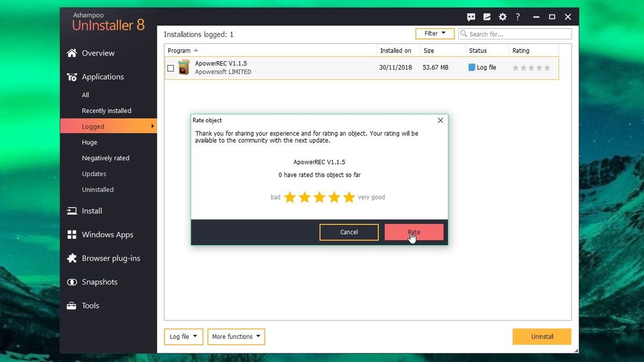Image resolution: width=644 pixels, height=362 pixels.
Task: Click the Search for field
Action: click(515, 34)
